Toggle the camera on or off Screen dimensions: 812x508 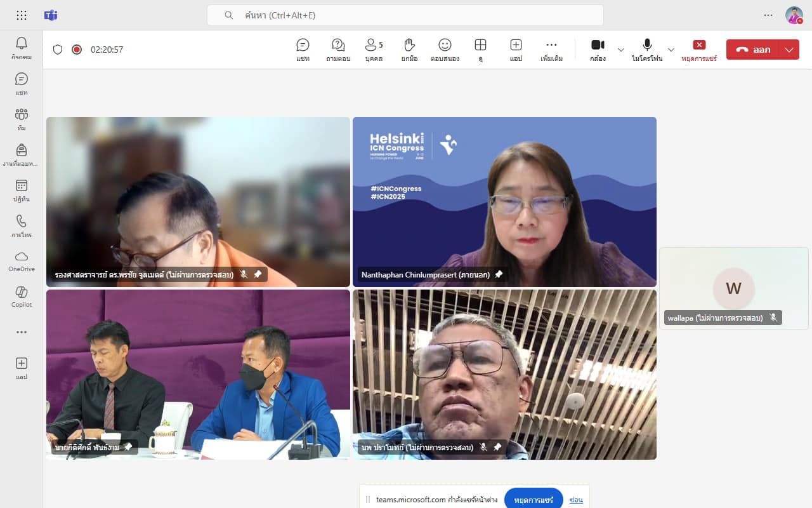click(598, 50)
